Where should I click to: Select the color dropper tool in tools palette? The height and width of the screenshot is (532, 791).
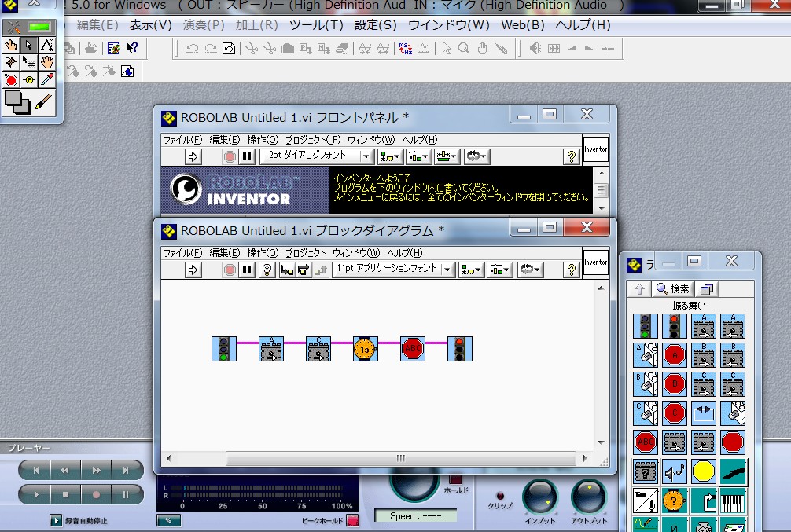pos(47,79)
